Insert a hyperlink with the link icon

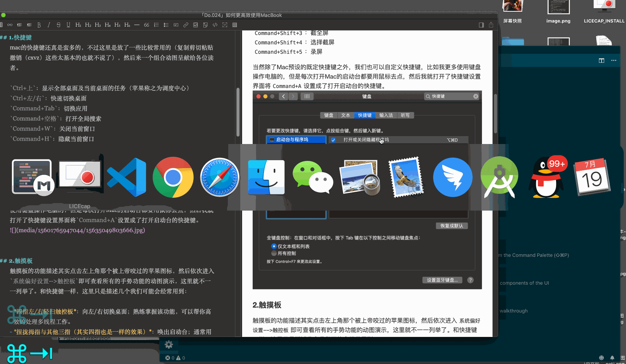click(186, 25)
